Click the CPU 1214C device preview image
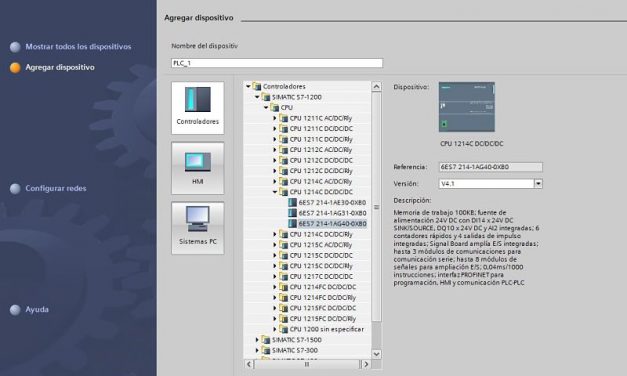This screenshot has height=376, width=627. click(x=467, y=107)
